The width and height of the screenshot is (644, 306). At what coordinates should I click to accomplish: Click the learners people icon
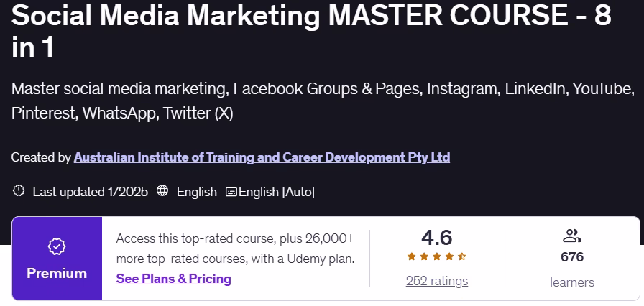pyautogui.click(x=572, y=236)
